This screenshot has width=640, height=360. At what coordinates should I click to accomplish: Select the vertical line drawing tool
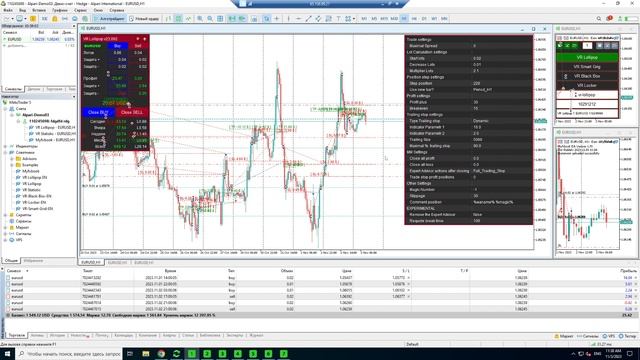pyautogui.click(x=289, y=19)
